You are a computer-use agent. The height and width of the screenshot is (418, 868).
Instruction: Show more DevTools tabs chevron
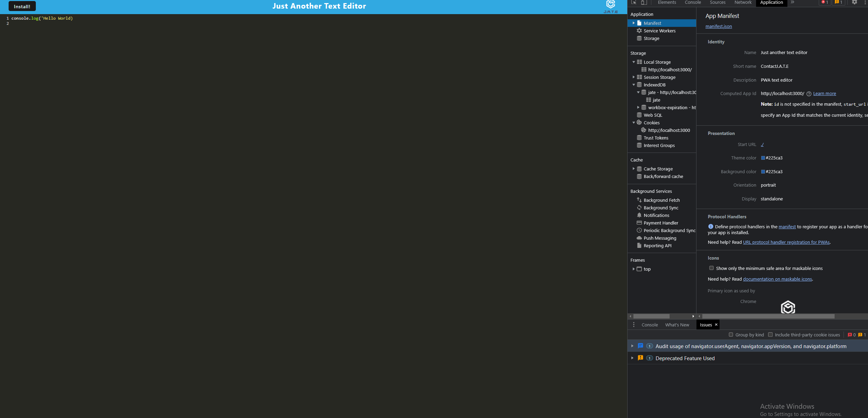[792, 2]
